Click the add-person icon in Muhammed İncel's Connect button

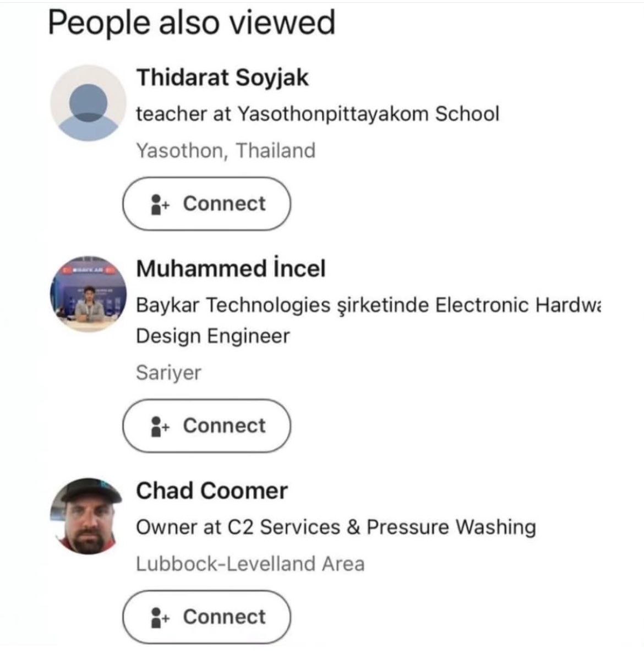tap(160, 426)
